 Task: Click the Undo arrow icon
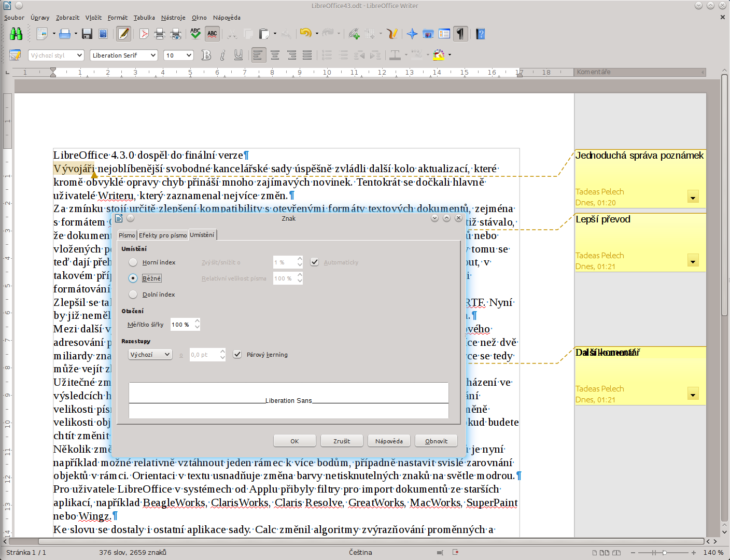[x=305, y=33]
